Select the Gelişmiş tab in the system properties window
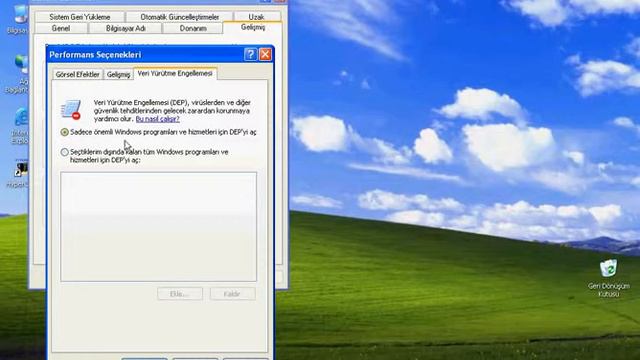640x360 pixels. tap(253, 27)
